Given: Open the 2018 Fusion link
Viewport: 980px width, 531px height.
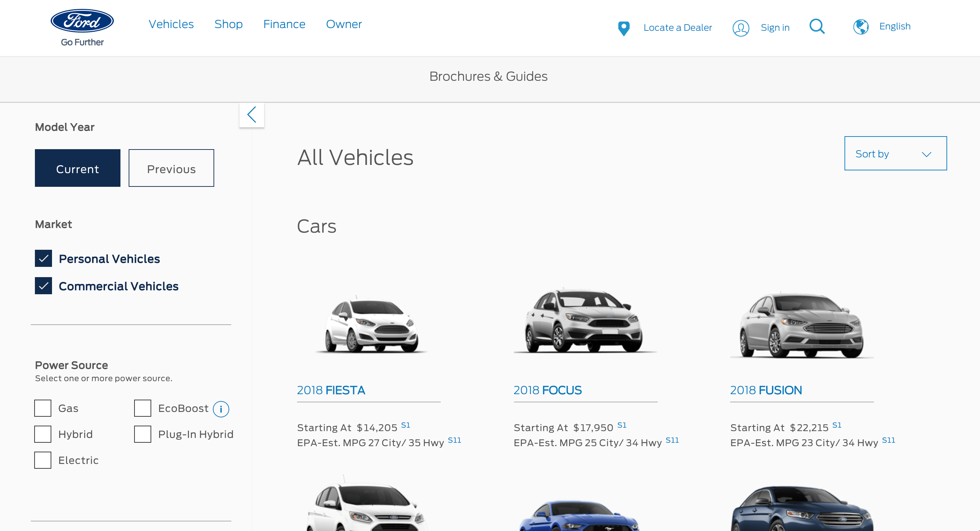Looking at the screenshot, I should pyautogui.click(x=765, y=390).
